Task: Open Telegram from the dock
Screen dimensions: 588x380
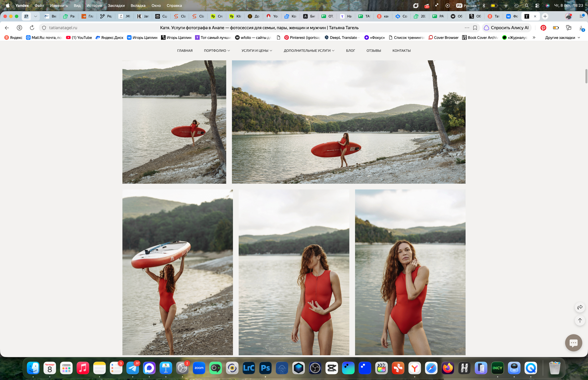Action: click(x=133, y=368)
